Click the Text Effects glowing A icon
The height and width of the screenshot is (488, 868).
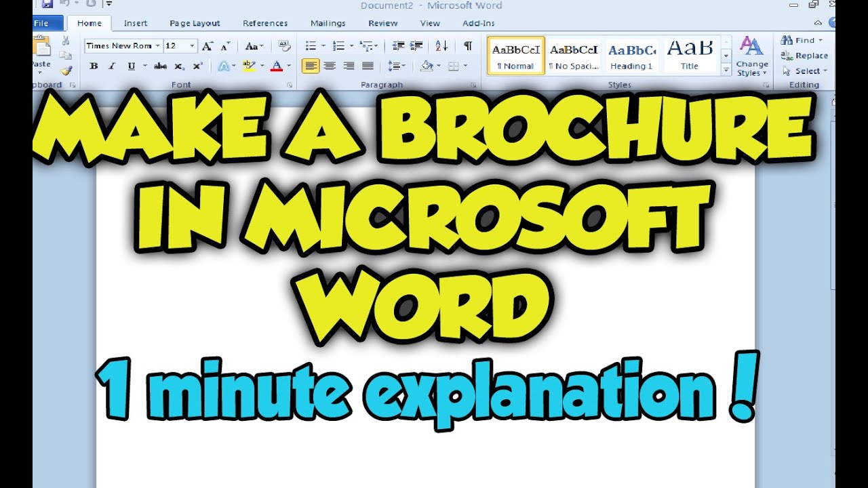223,66
